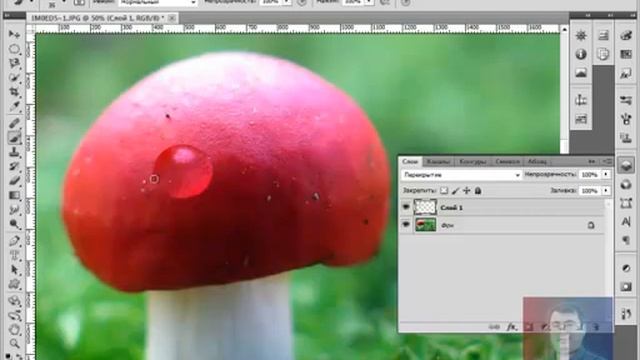
Task: Select the Clone Stamp tool
Action: pyautogui.click(x=14, y=152)
